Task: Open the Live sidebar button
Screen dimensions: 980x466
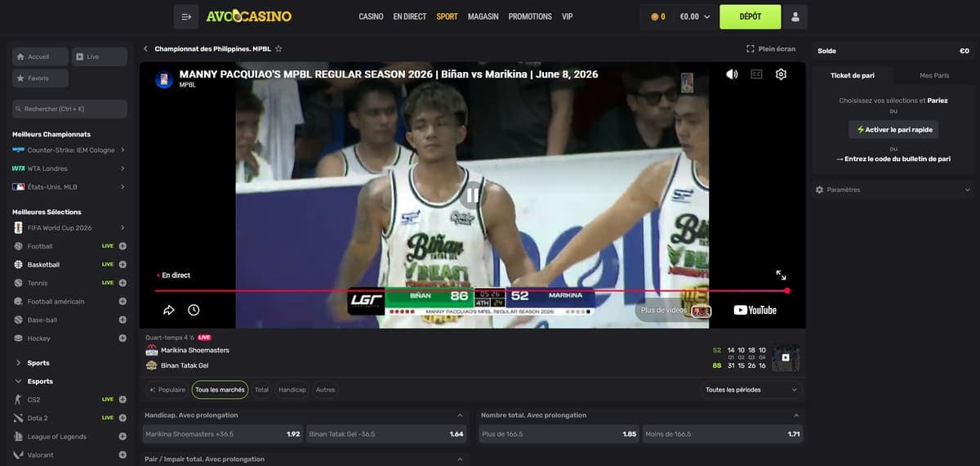Action: click(99, 56)
